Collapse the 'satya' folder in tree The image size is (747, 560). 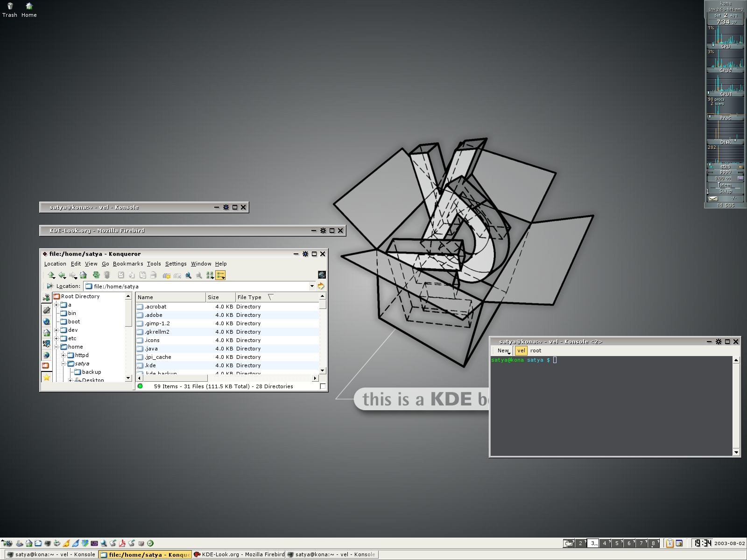63,364
